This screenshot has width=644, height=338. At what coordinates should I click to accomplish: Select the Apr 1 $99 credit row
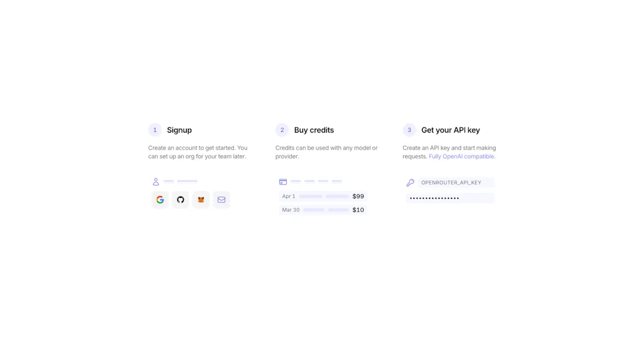click(323, 196)
